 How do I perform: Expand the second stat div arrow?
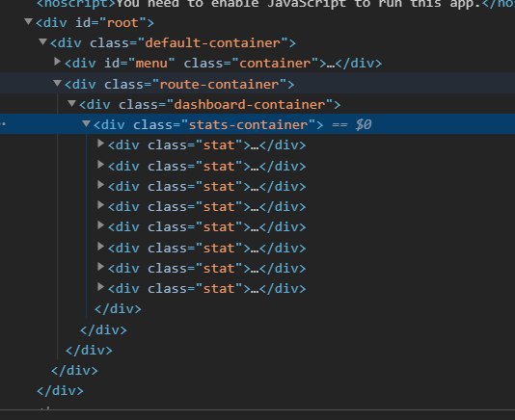click(x=101, y=165)
